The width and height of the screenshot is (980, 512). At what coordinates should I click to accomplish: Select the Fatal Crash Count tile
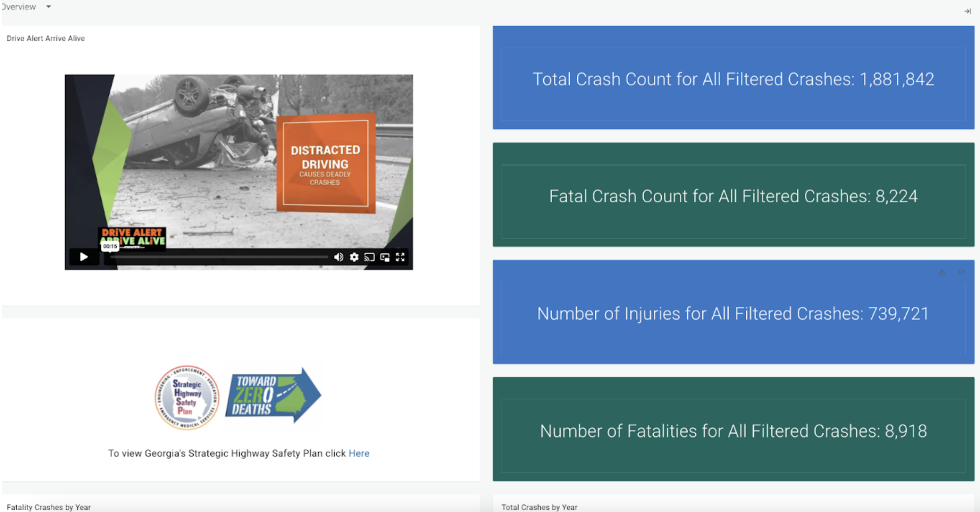[733, 194]
